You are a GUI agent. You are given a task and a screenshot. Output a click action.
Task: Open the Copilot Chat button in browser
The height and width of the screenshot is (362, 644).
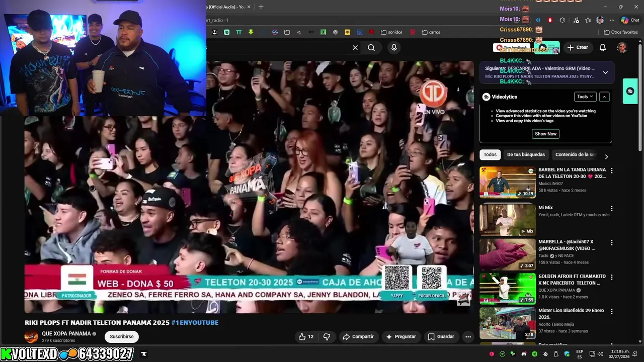click(630, 20)
